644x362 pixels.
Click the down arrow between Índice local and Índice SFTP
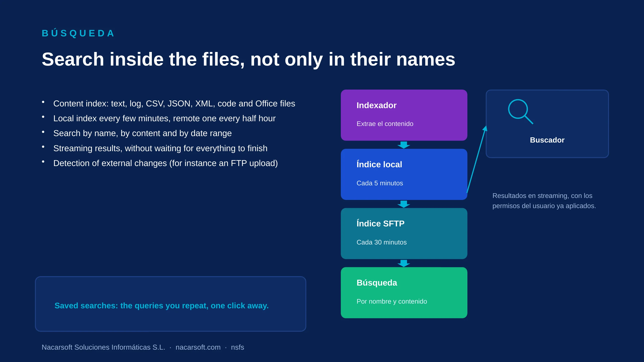tap(404, 204)
